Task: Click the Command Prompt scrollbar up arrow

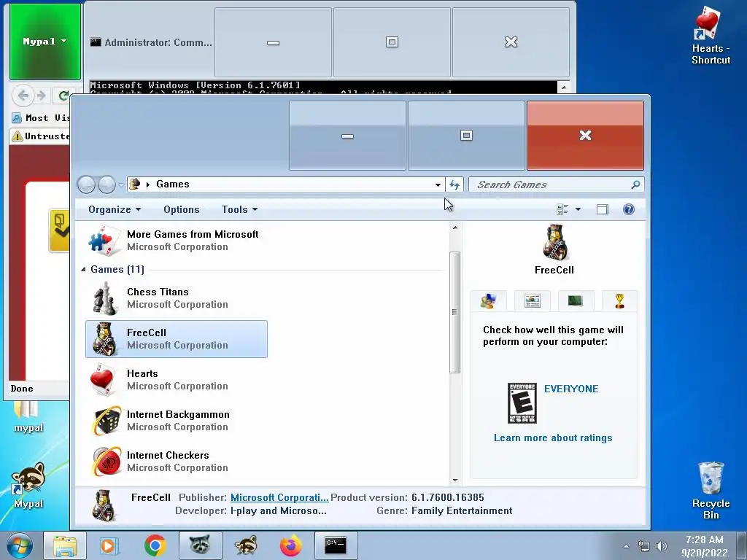Action: pos(564,87)
